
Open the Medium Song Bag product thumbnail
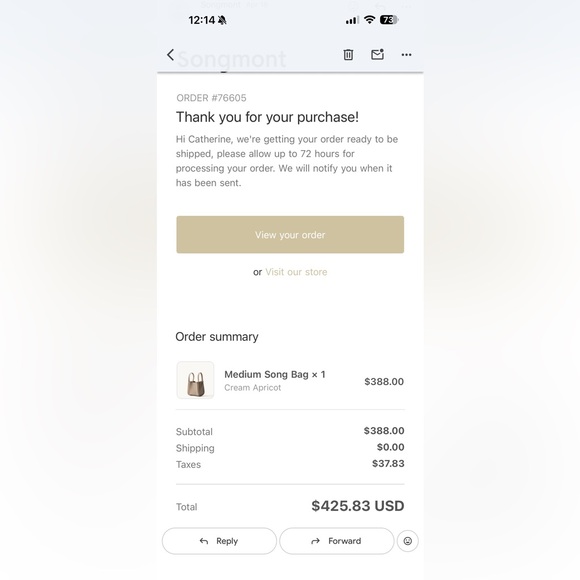coord(195,380)
